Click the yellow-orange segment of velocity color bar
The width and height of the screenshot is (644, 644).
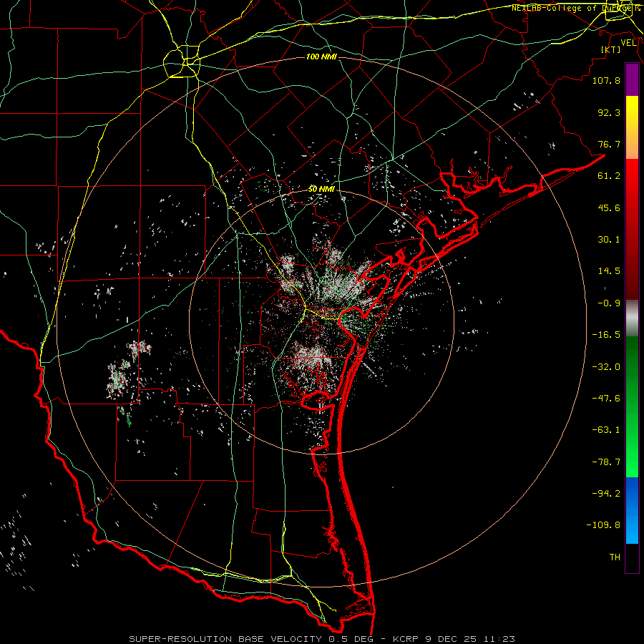coord(632,127)
